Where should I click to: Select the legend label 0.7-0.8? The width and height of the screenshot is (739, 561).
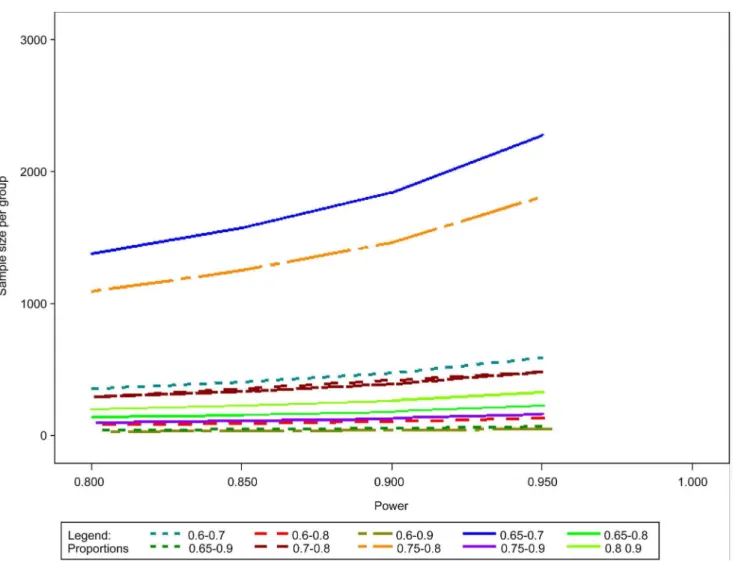point(311,549)
